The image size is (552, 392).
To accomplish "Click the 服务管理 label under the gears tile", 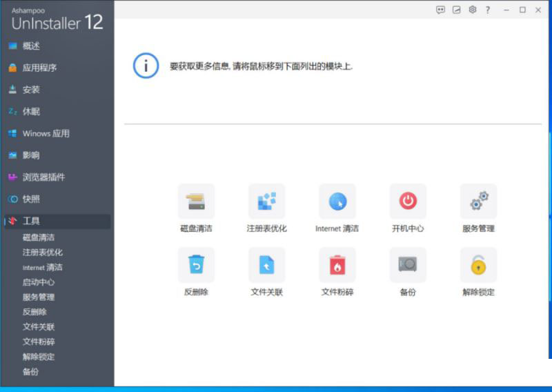I will point(478,228).
